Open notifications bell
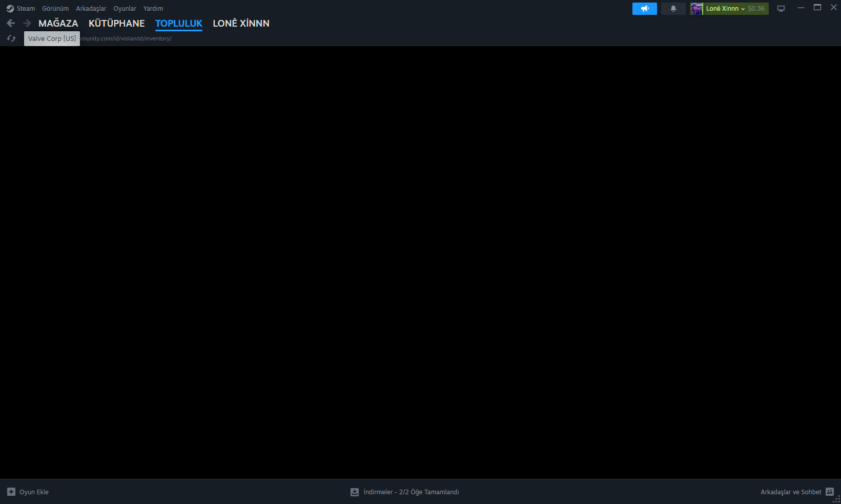The width and height of the screenshot is (841, 504). (x=673, y=9)
